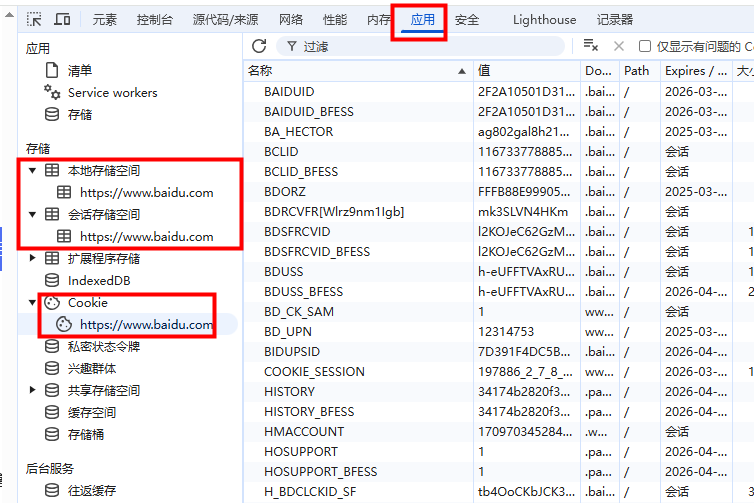Click the clear all cookies icon

(591, 46)
